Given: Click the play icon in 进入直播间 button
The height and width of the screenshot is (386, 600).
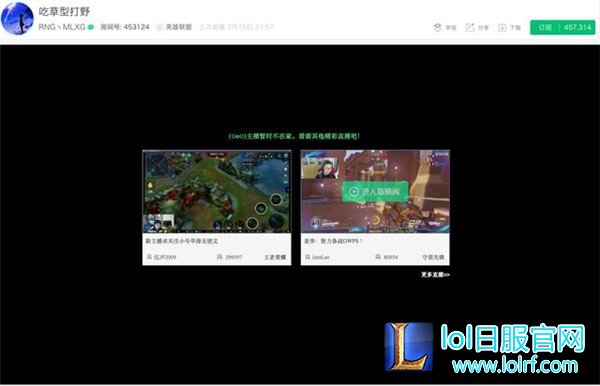Looking at the screenshot, I should pyautogui.click(x=354, y=191).
